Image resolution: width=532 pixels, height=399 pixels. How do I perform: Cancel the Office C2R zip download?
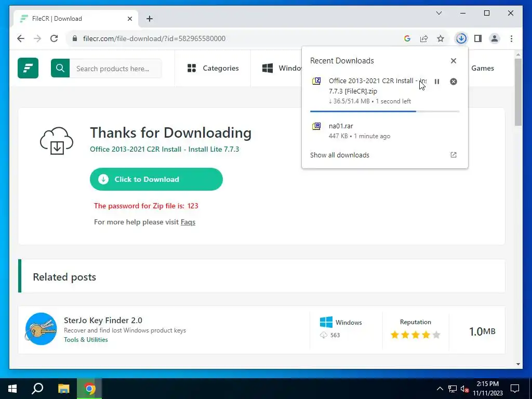pyautogui.click(x=453, y=82)
